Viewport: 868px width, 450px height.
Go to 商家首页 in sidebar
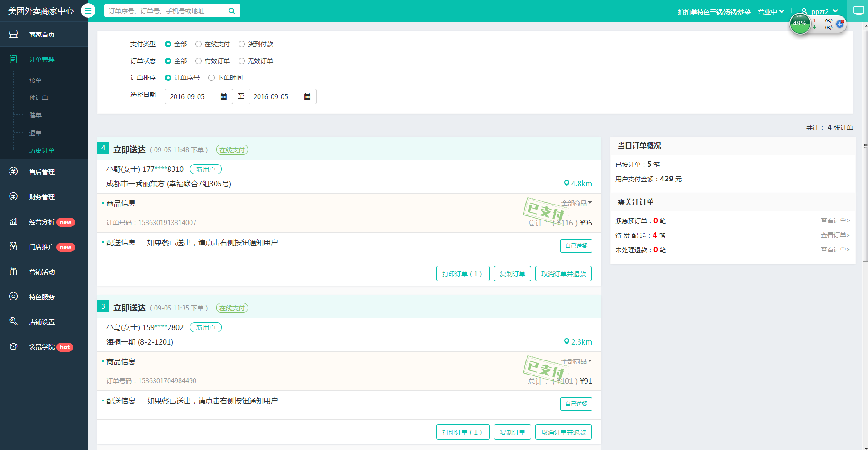(42, 35)
